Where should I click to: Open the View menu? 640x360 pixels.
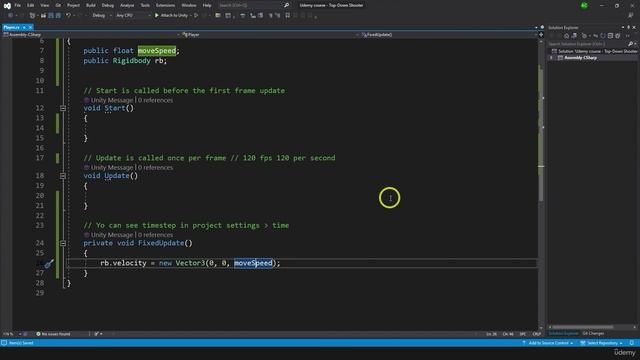[44, 5]
